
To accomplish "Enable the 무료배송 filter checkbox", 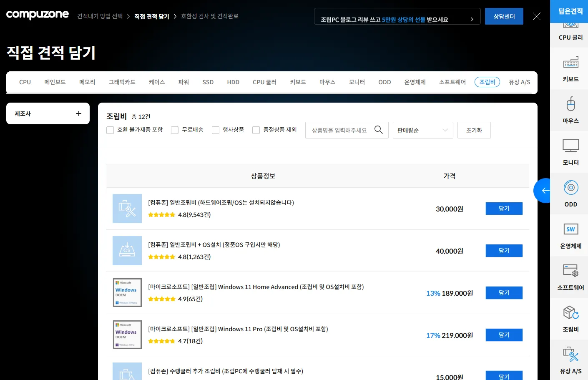I will 174,130.
